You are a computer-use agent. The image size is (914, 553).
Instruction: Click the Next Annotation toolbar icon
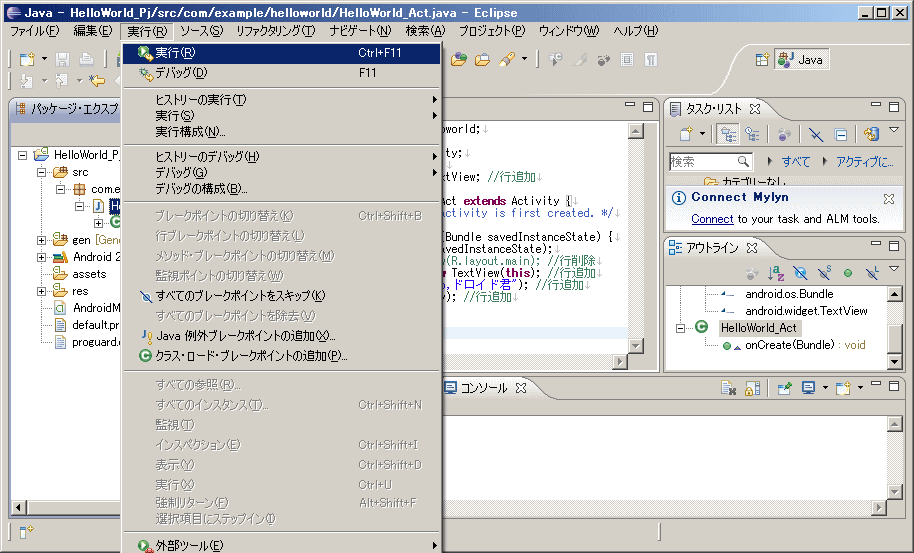coord(26,80)
